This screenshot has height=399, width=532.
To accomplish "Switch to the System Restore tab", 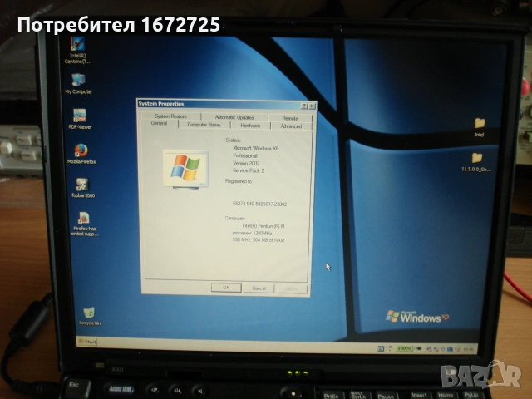I will (171, 116).
